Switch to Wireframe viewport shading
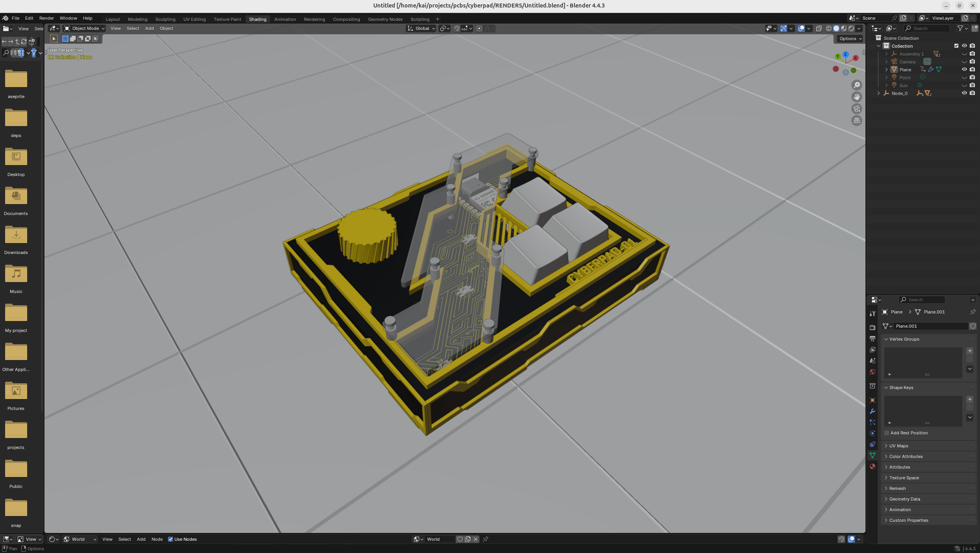This screenshot has height=553, width=980. coord(829,28)
